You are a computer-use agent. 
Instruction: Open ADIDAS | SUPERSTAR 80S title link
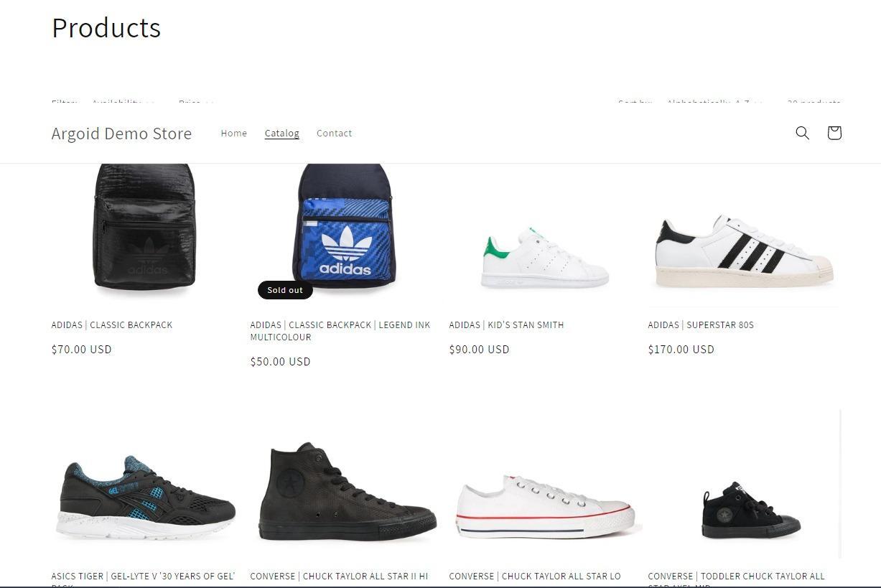coord(701,325)
